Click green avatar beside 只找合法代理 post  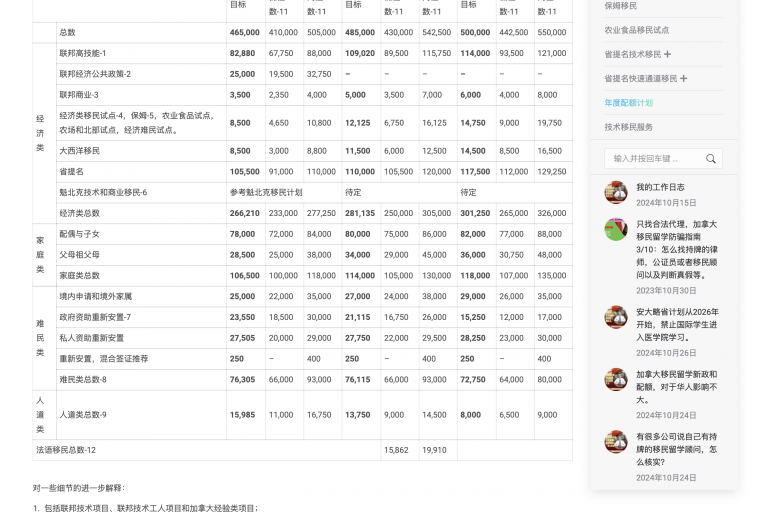tap(616, 229)
